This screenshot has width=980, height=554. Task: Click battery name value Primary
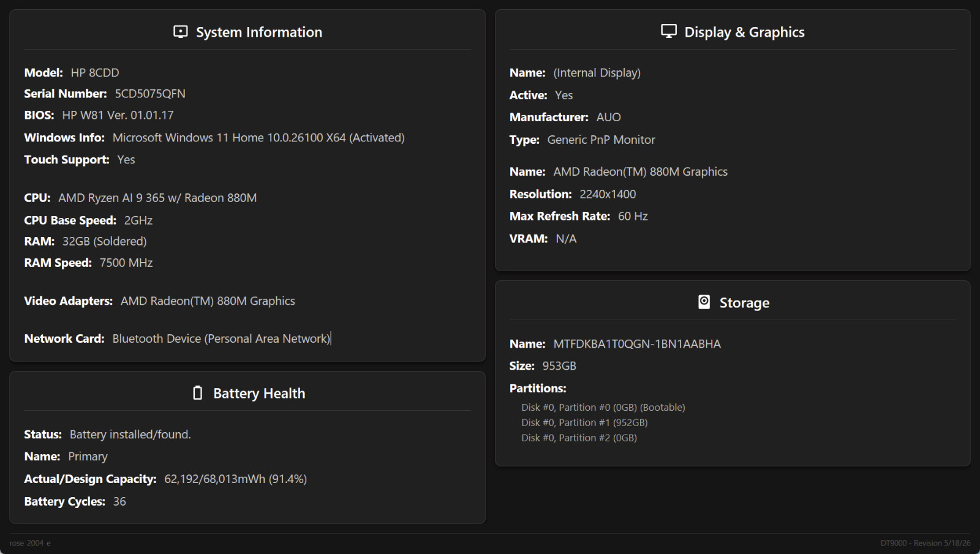[88, 457]
